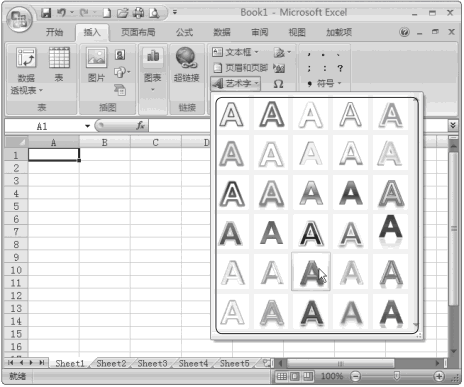Click the Help question mark icon

point(405,32)
